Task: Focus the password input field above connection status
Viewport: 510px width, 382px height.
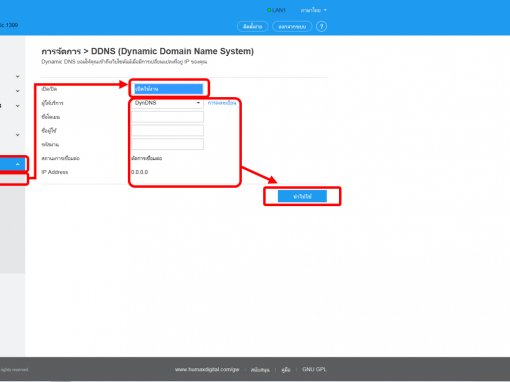Action: point(167,144)
